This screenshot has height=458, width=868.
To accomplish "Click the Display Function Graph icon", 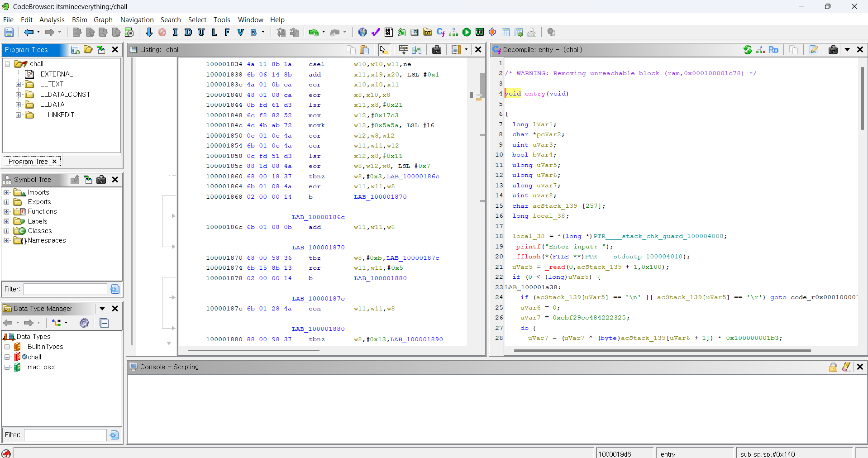I will (x=453, y=32).
